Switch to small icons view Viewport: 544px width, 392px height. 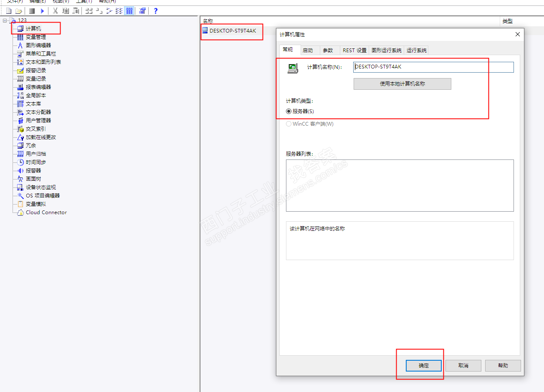point(99,11)
